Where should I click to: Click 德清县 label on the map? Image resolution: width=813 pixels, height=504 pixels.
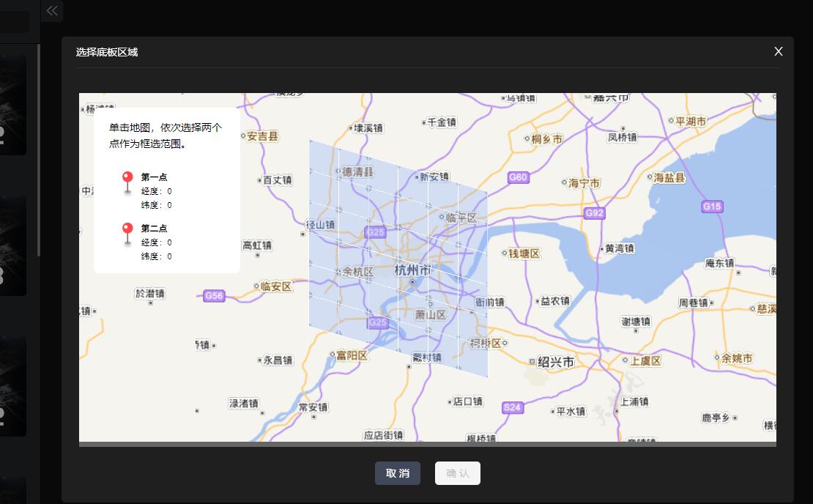click(357, 171)
